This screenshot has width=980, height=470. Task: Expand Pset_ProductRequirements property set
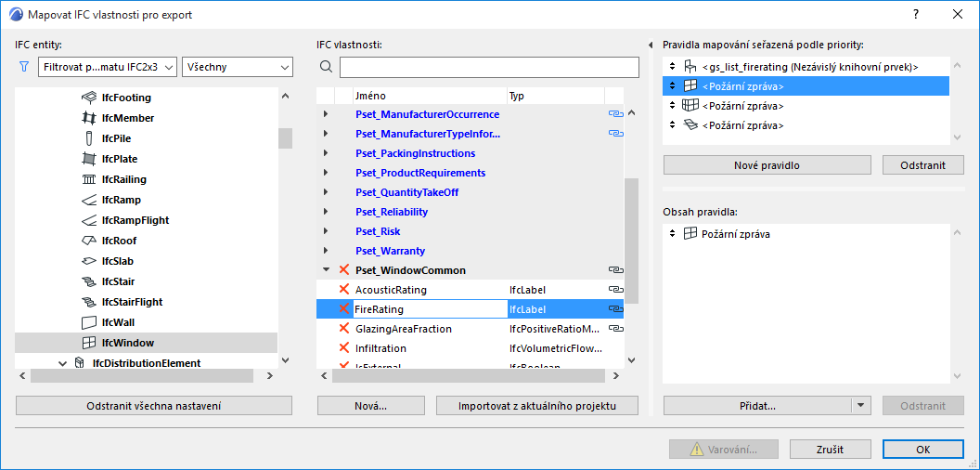326,173
